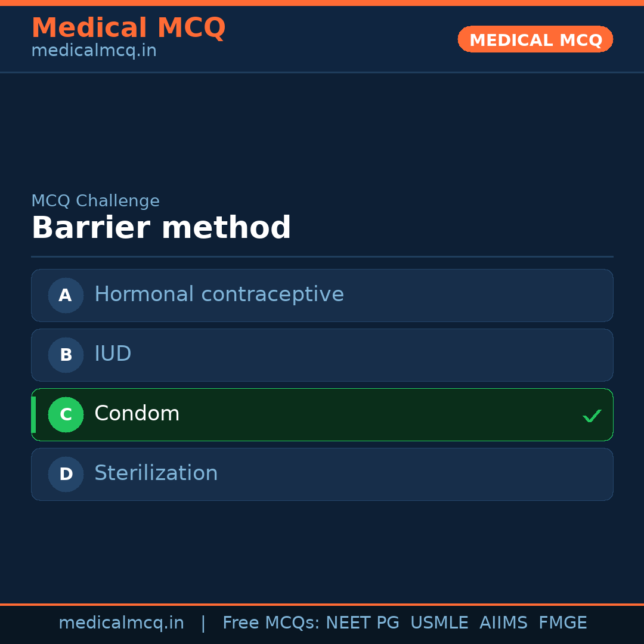Select answer option B IUD
Screen dimensions: 644x644
tap(322, 355)
